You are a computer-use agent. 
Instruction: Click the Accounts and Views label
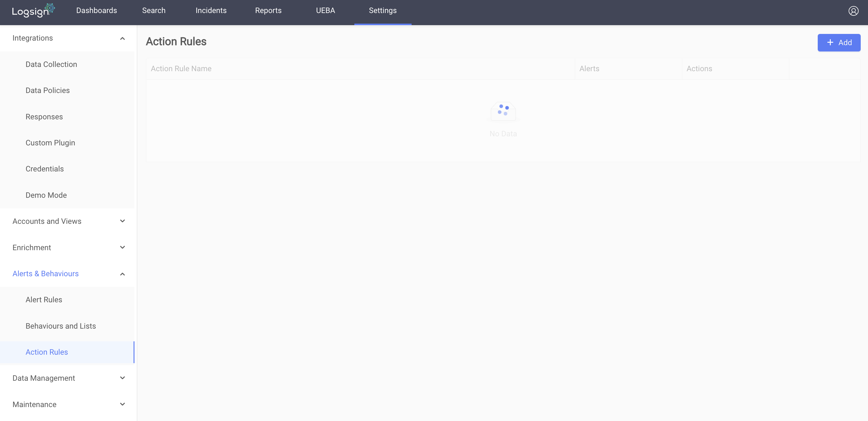pyautogui.click(x=47, y=221)
